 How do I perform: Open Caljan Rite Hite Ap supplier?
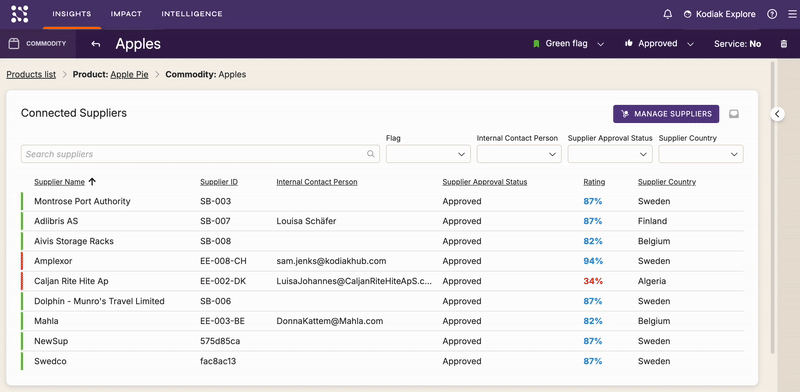382,281
